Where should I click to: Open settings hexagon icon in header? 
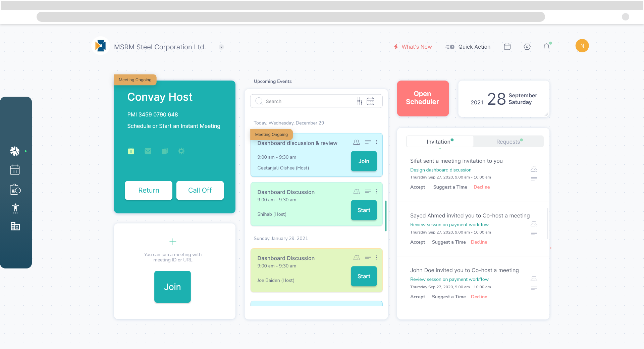click(527, 47)
